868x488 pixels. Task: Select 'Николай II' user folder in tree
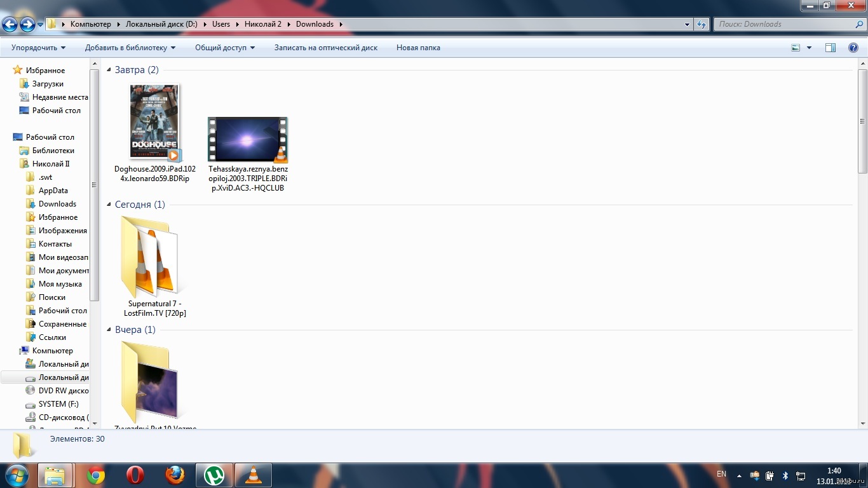(51, 164)
